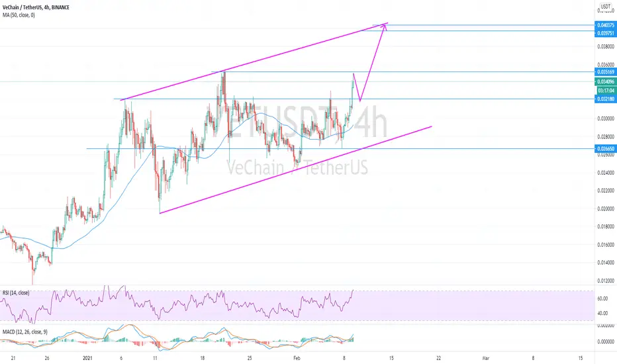The height and width of the screenshot is (364, 617).
Task: Select the lower magenta channel trendline
Action: [295, 169]
